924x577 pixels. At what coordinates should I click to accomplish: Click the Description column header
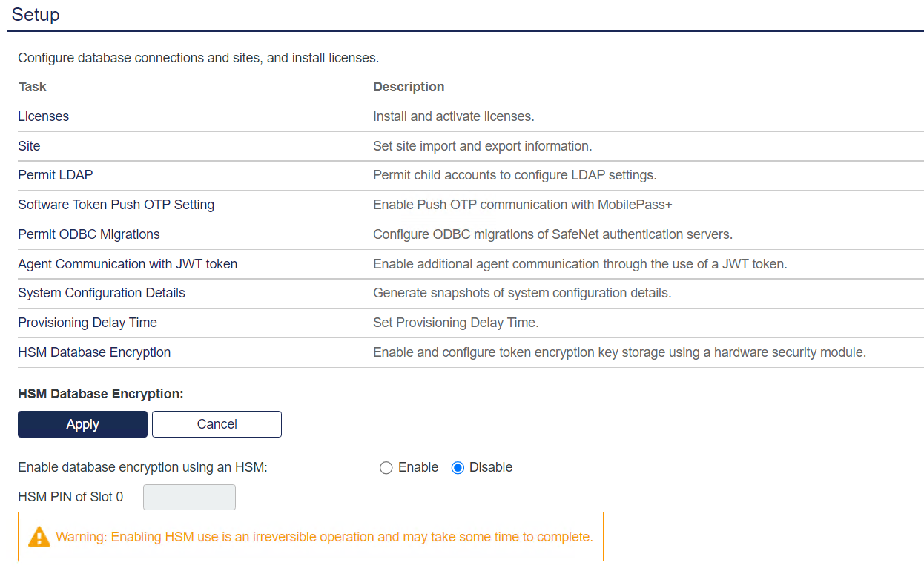coord(409,87)
